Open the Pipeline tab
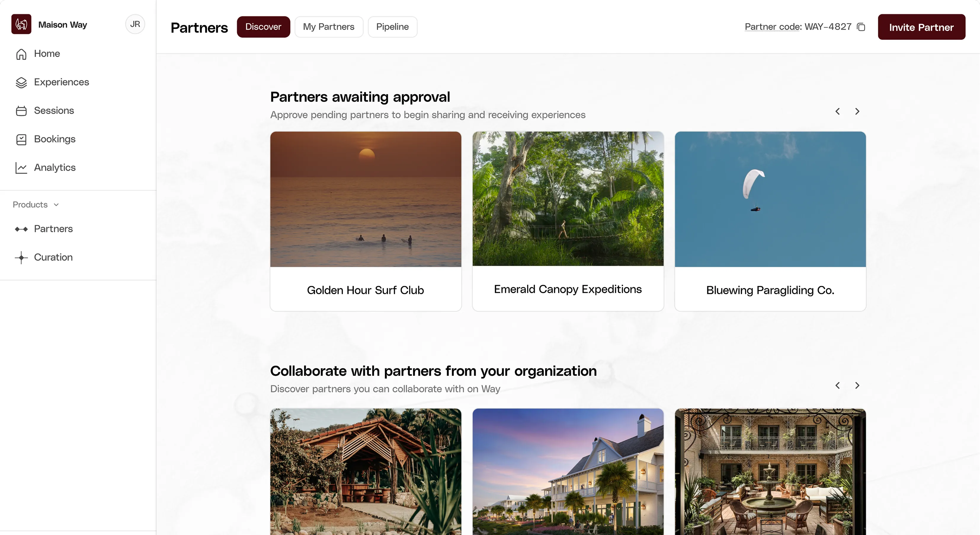This screenshot has height=535, width=980. [x=392, y=27]
